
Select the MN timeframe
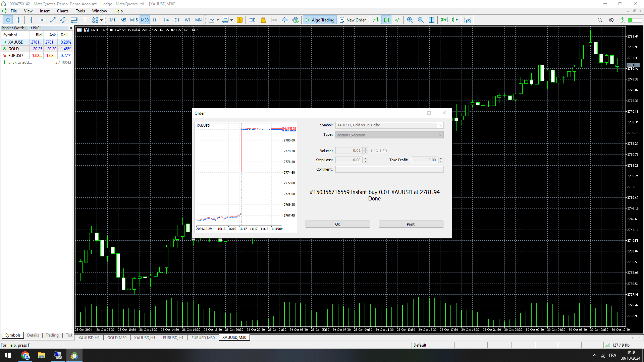pos(198,20)
